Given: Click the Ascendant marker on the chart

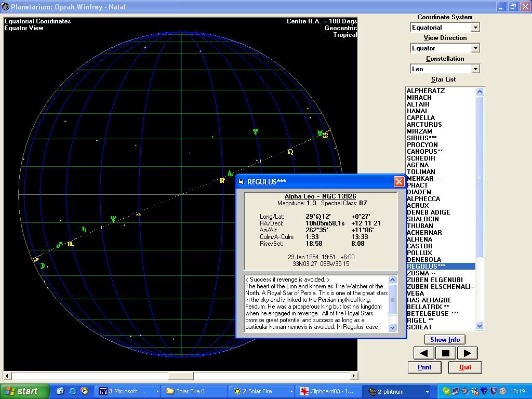Looking at the screenshot, I should (230, 174).
